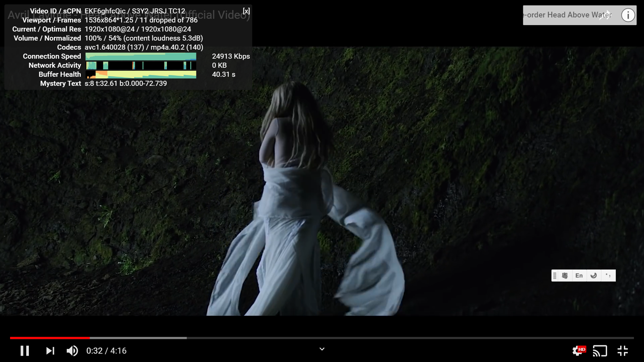Seek within the grey buffered progress bar segment

tap(138, 338)
